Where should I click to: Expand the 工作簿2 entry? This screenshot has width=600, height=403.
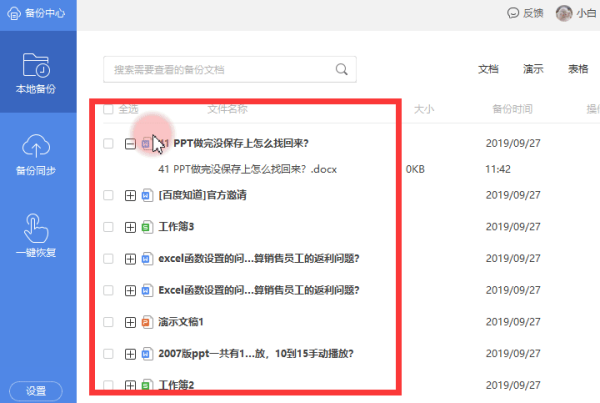(x=130, y=385)
